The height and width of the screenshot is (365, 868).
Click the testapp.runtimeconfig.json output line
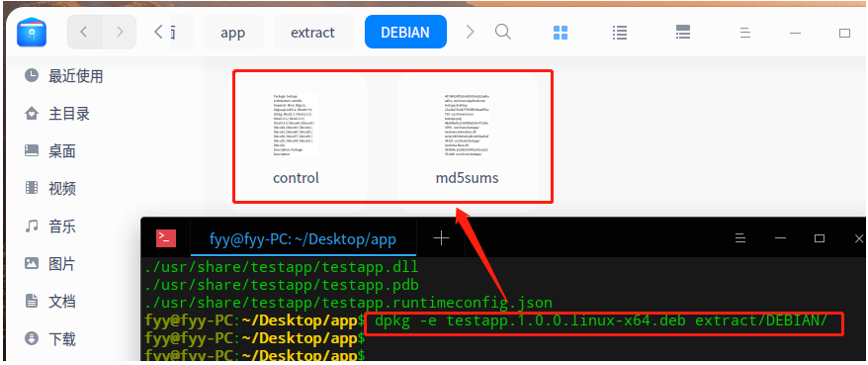349,303
